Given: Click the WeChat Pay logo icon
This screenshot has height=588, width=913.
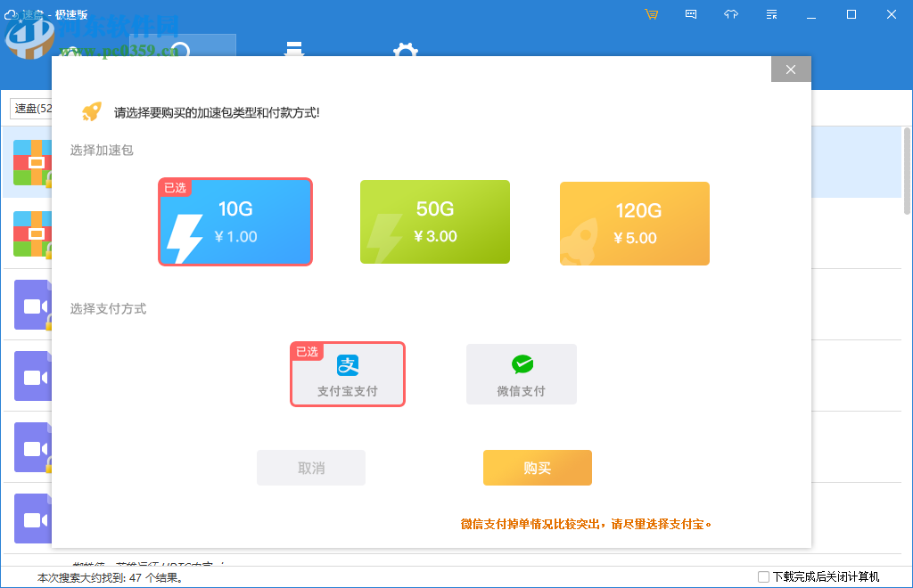Looking at the screenshot, I should click(522, 364).
